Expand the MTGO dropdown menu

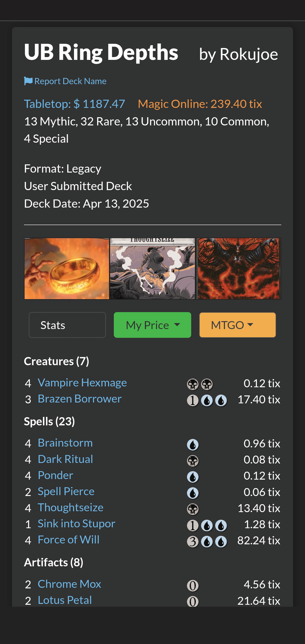238,325
